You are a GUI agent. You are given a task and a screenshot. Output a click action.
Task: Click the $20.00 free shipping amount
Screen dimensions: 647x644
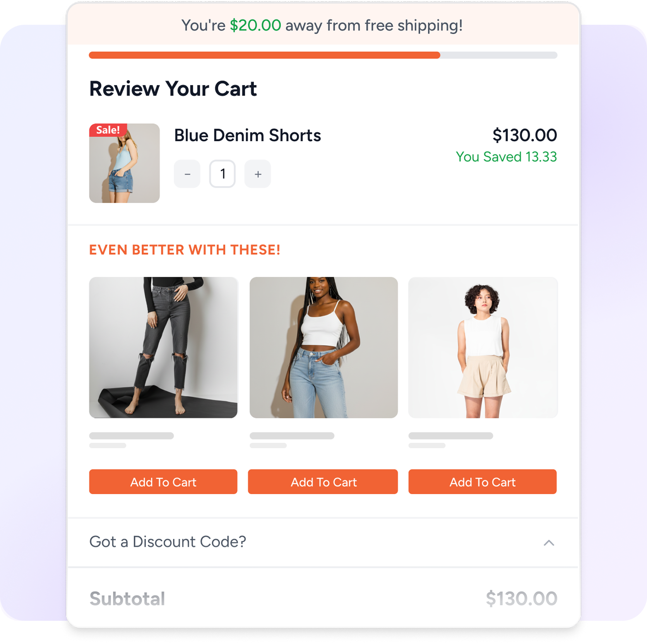(255, 26)
